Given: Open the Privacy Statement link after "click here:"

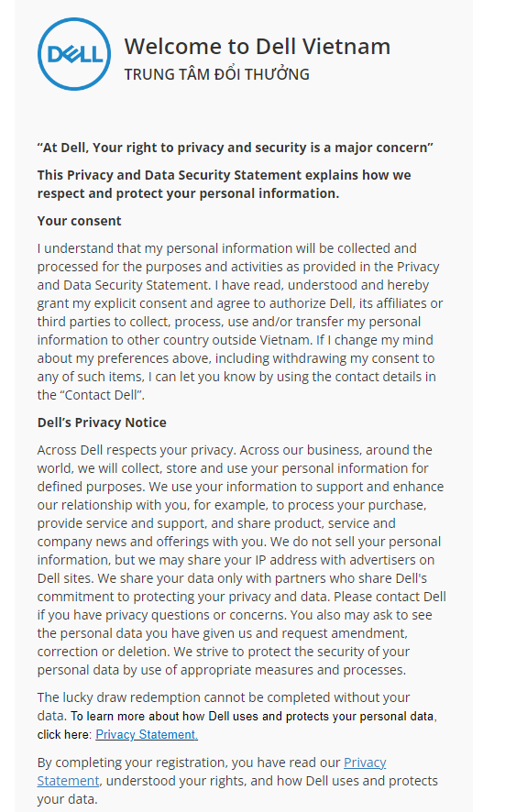Looking at the screenshot, I should pos(147,734).
